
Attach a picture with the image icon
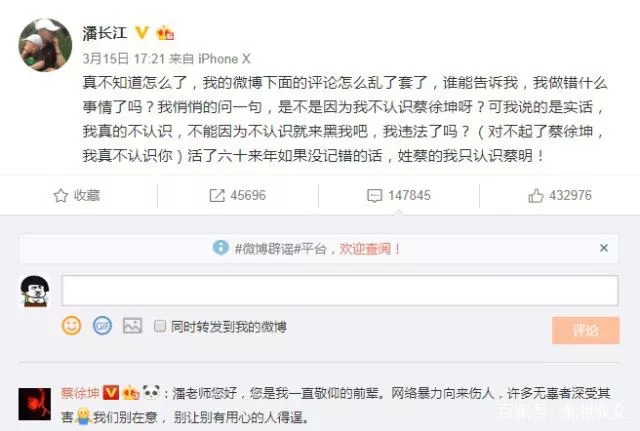133,326
